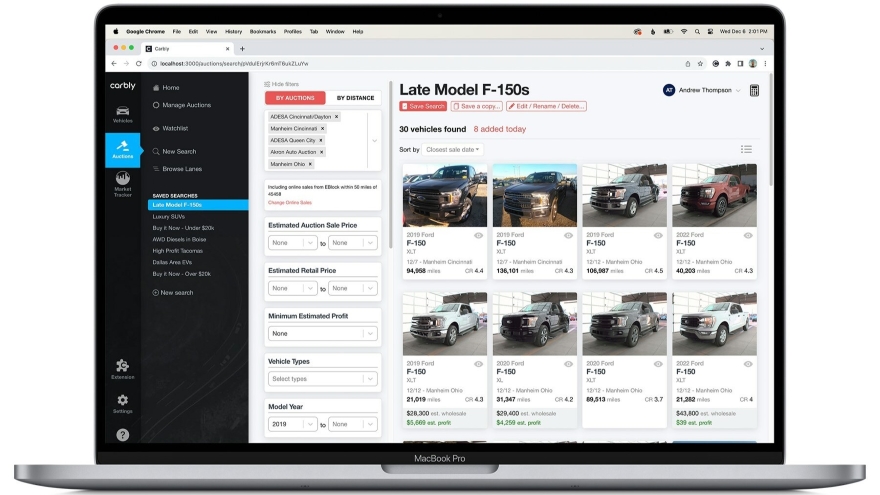Open the Vehicles section in sidebar
This screenshot has width=880, height=495.
122,113
